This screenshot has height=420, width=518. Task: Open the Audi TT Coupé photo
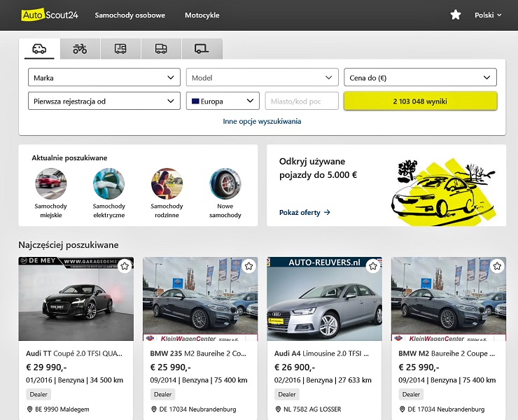pos(76,299)
